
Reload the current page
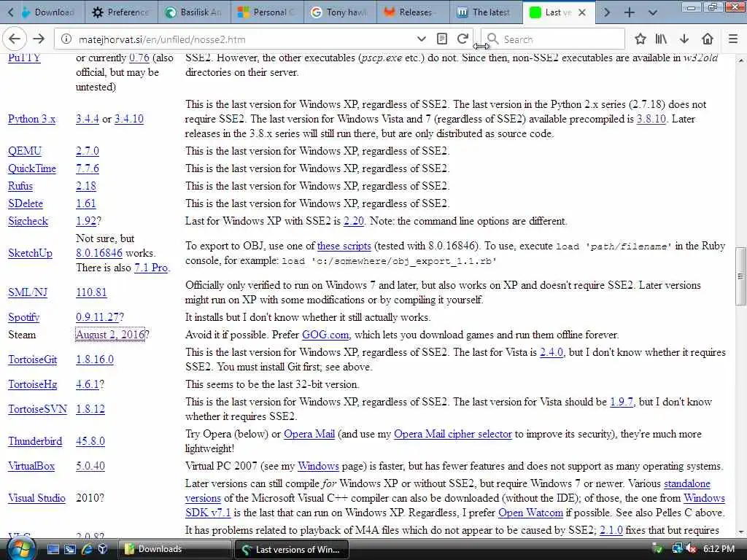(x=462, y=39)
